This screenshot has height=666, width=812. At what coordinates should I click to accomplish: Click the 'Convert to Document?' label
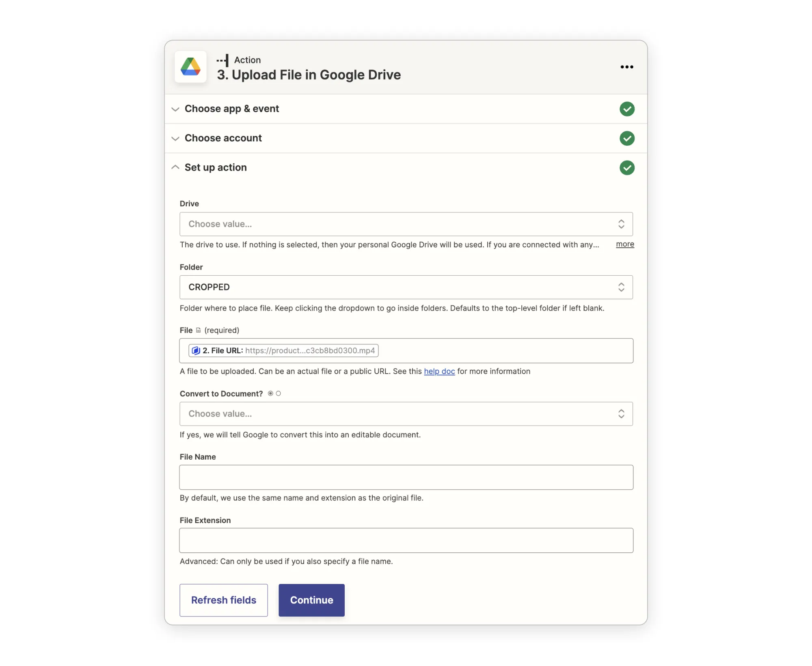pos(221,394)
